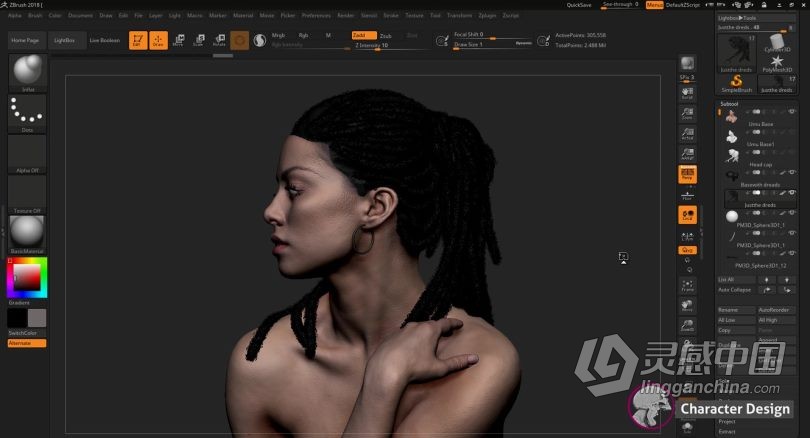Click the Actual size icon
Screen dimensions: 810x438
pyautogui.click(x=687, y=134)
